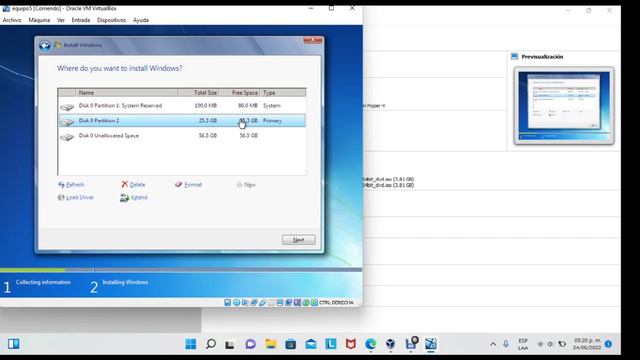Click the Next button
This screenshot has width=640, height=360.
[x=298, y=240]
